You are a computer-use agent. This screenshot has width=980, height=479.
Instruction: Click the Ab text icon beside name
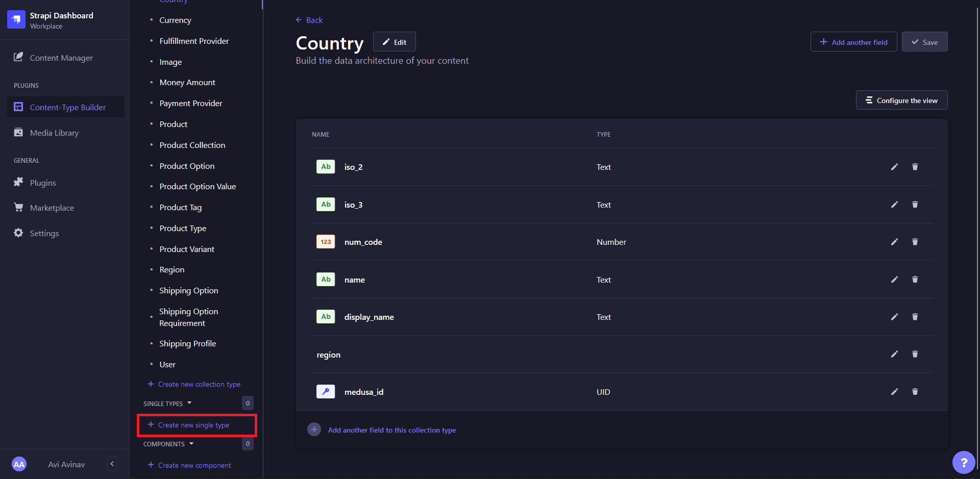(x=325, y=279)
